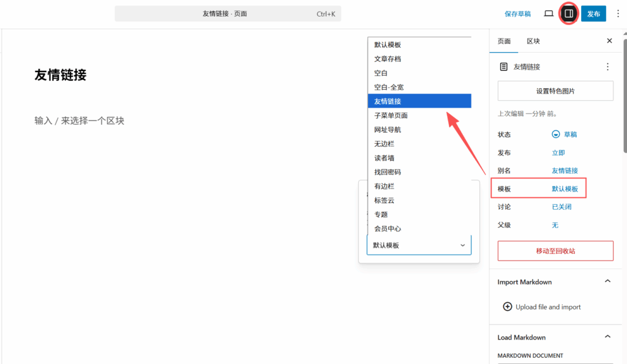This screenshot has width=627, height=364.
Task: Collapse the Load Markdown panel
Action: [x=607, y=337]
